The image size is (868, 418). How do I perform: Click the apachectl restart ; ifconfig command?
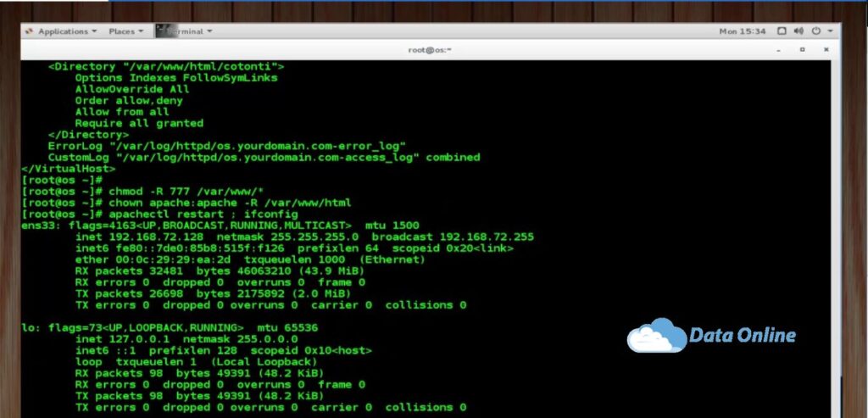[203, 215]
